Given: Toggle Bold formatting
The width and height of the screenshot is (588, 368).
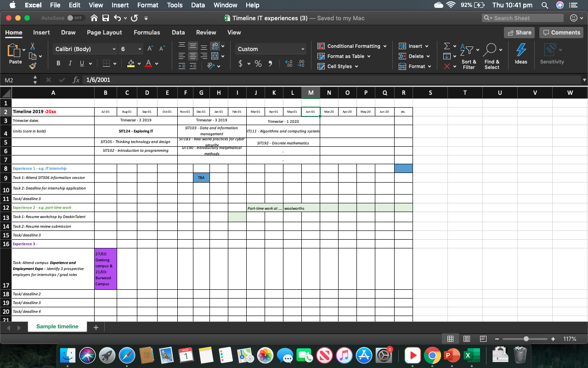Looking at the screenshot, I should 58,63.
